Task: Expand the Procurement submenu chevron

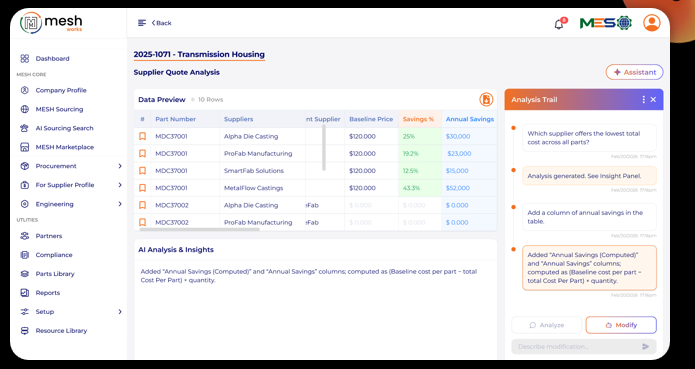Action: (x=120, y=166)
